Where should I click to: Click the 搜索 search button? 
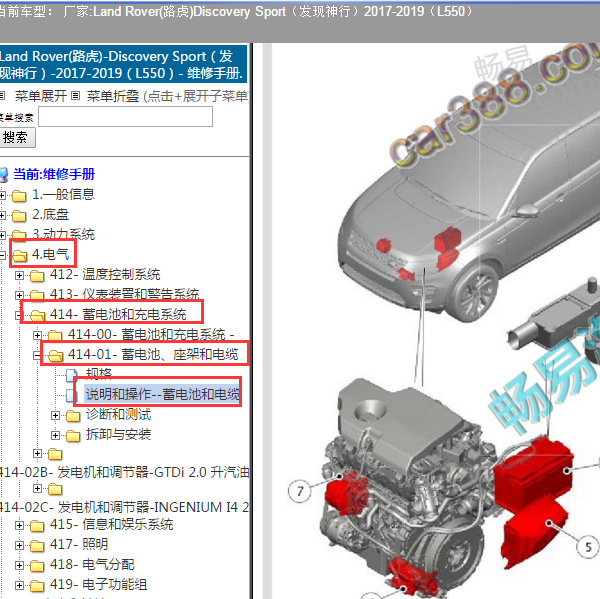click(x=17, y=137)
